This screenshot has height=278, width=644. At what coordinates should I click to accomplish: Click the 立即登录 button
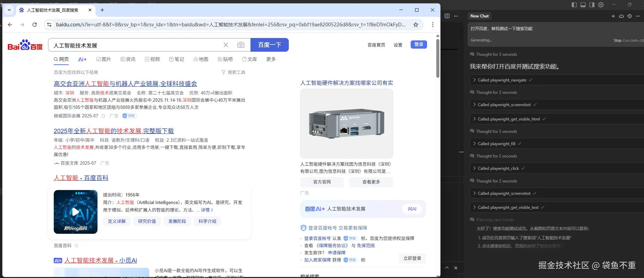[412, 258]
